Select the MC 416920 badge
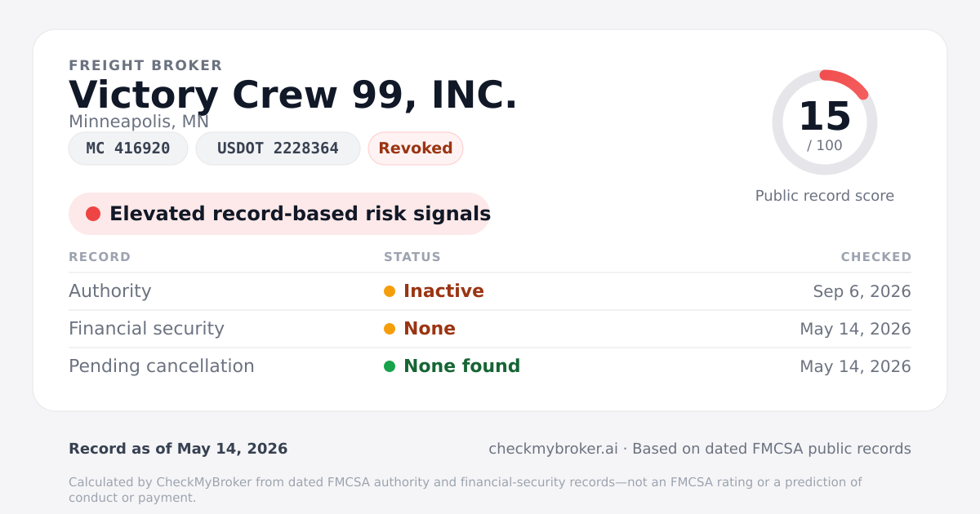The width and height of the screenshot is (980, 514). (128, 148)
